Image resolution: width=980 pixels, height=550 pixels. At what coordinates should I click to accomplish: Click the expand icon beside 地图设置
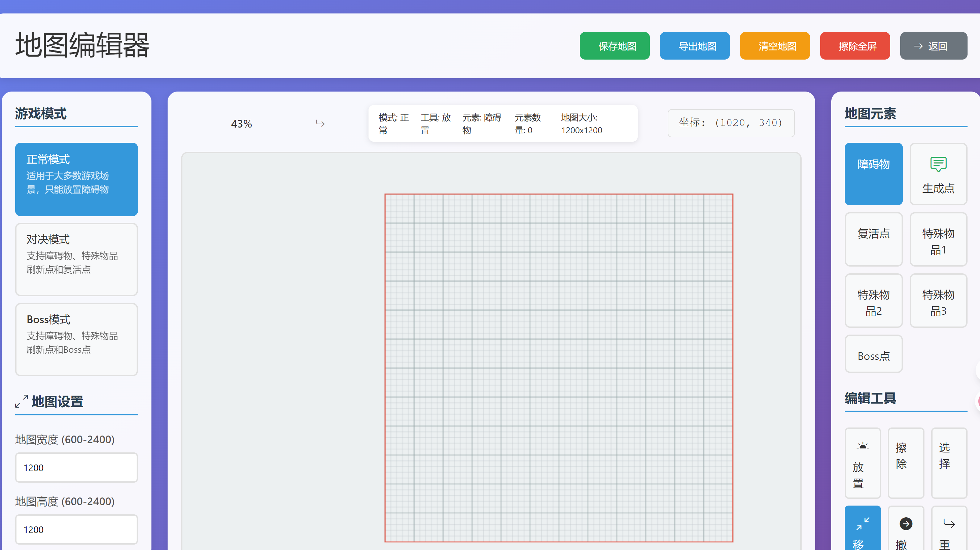[21, 401]
